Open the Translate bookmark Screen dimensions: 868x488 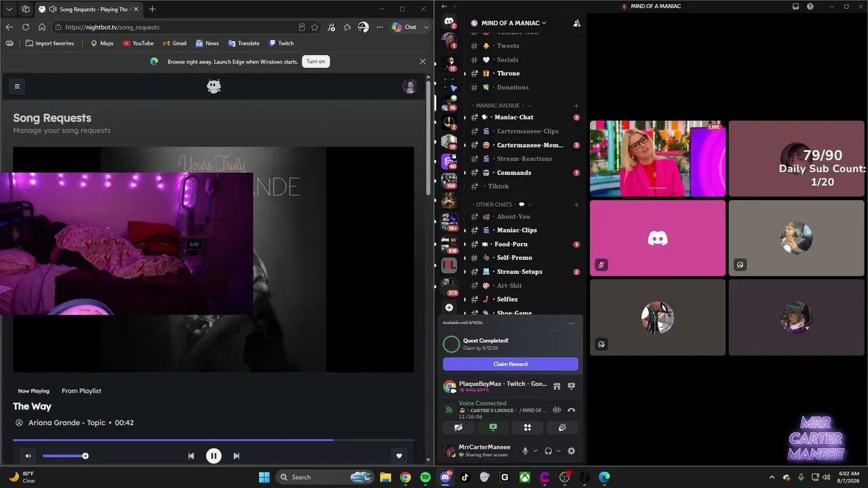point(243,43)
